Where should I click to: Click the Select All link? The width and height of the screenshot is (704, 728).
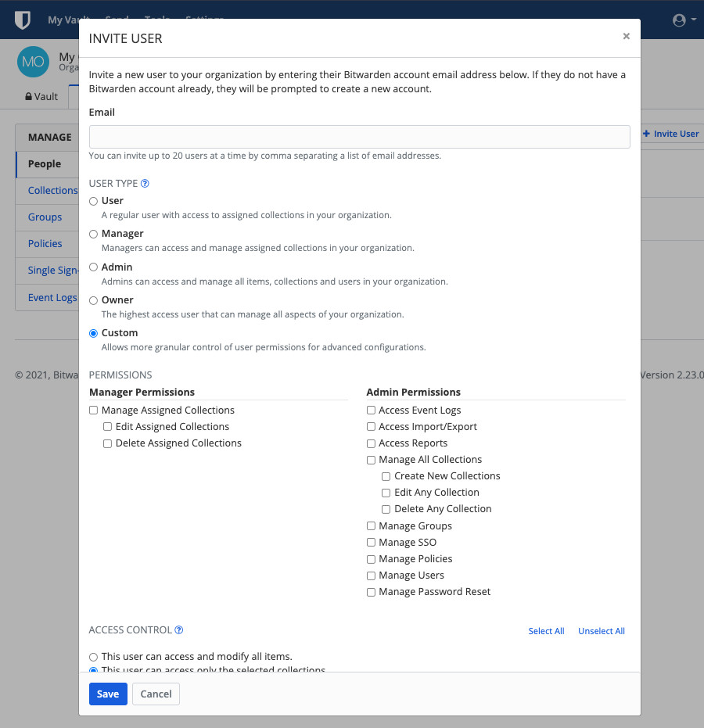click(x=546, y=631)
